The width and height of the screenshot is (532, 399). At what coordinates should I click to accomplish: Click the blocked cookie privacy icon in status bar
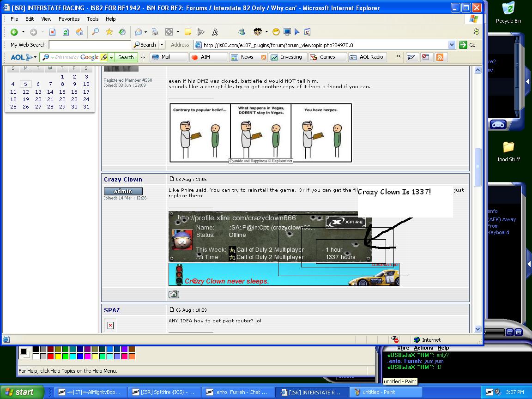click(394, 339)
